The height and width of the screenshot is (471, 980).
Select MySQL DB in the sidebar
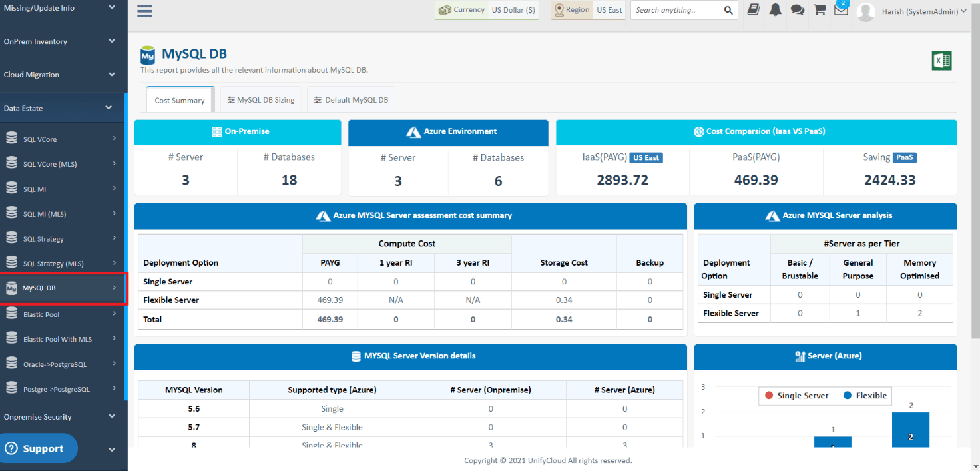pos(63,288)
